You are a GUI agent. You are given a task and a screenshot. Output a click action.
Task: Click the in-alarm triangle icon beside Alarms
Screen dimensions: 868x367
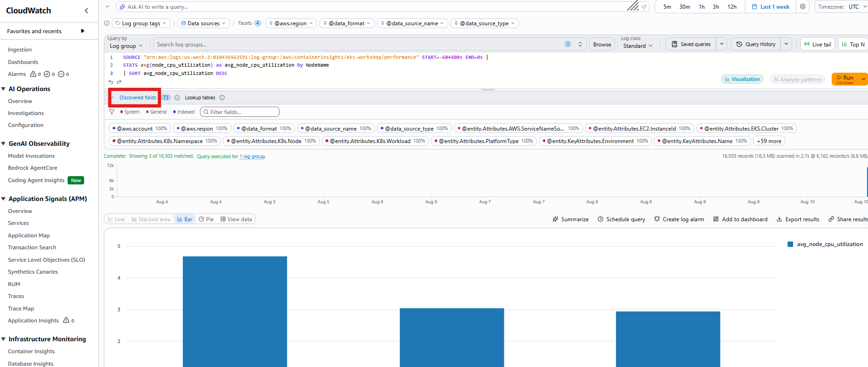33,74
